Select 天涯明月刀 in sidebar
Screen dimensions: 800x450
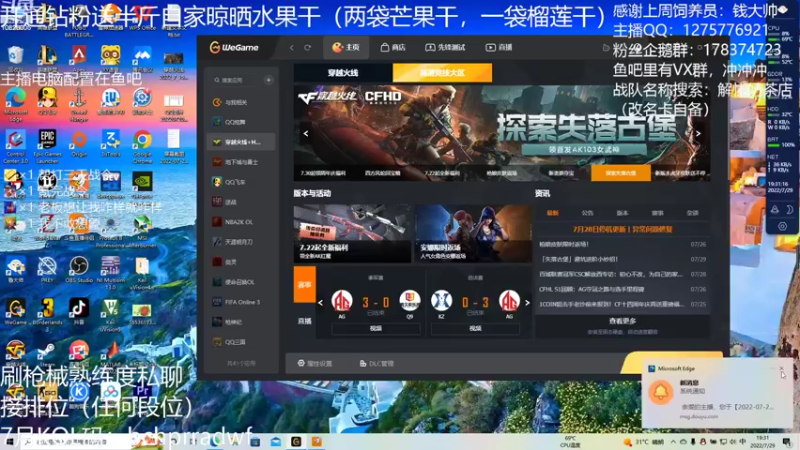click(241, 242)
